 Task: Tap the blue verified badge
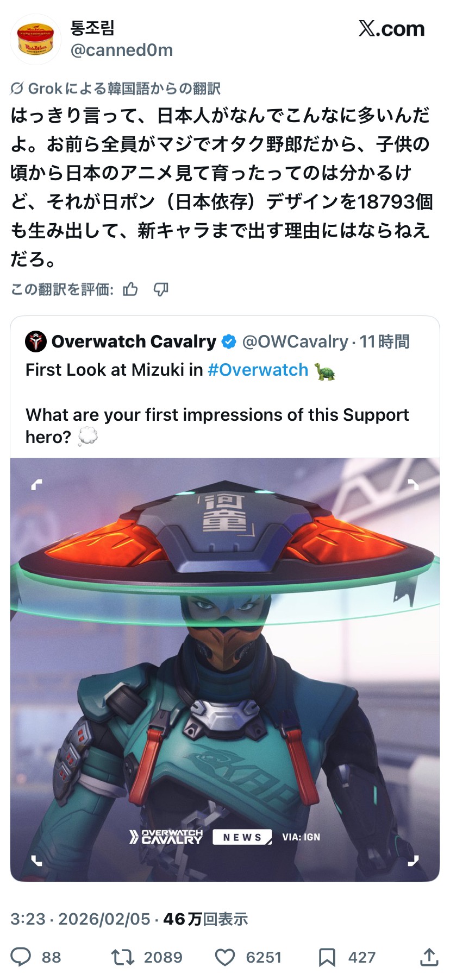(229, 342)
